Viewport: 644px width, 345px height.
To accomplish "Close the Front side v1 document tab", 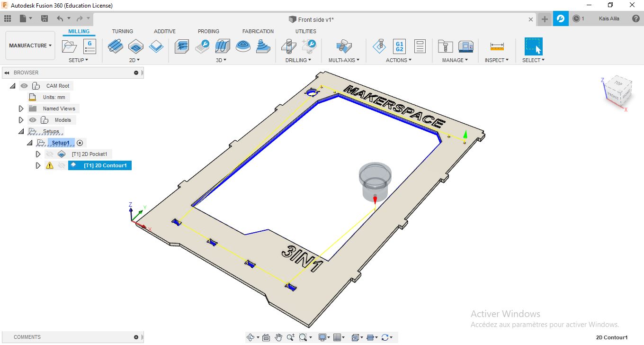I will [532, 19].
